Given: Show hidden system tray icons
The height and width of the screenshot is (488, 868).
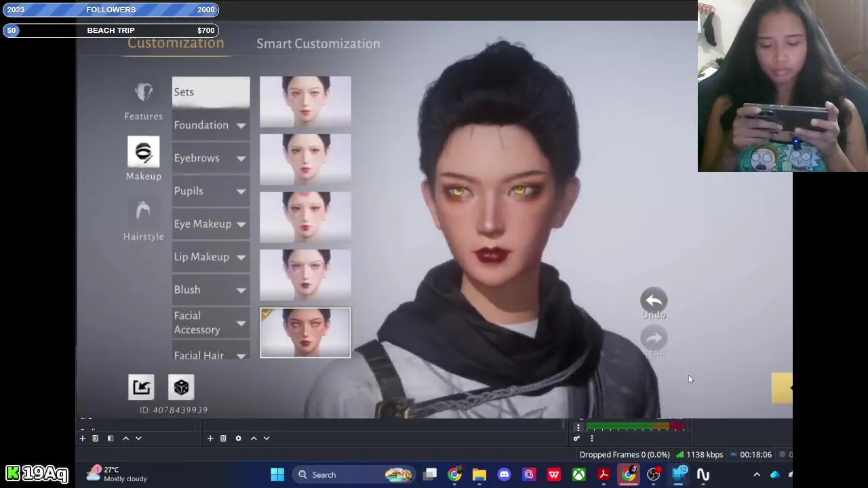Looking at the screenshot, I should [757, 474].
